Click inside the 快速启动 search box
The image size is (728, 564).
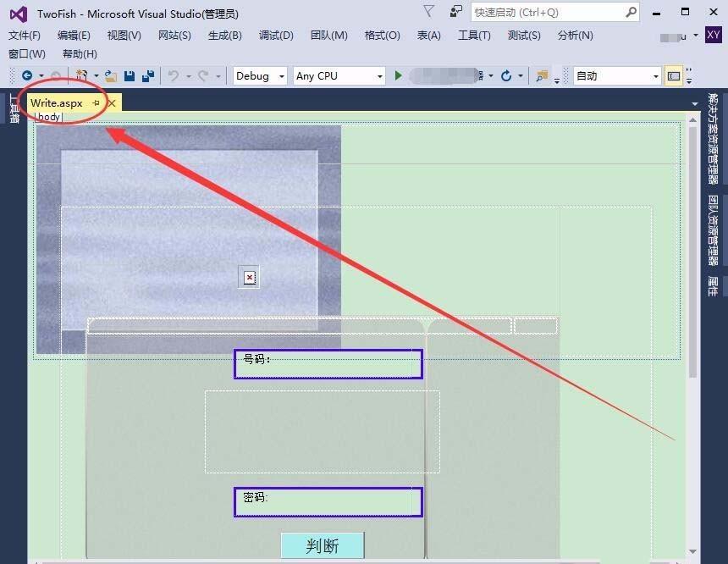546,12
